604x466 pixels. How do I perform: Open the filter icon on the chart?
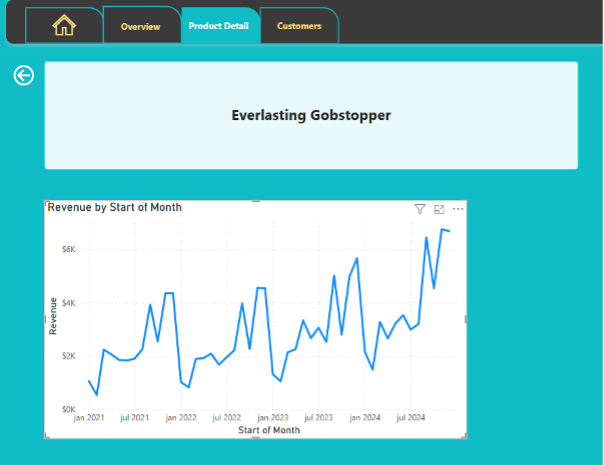pos(420,209)
